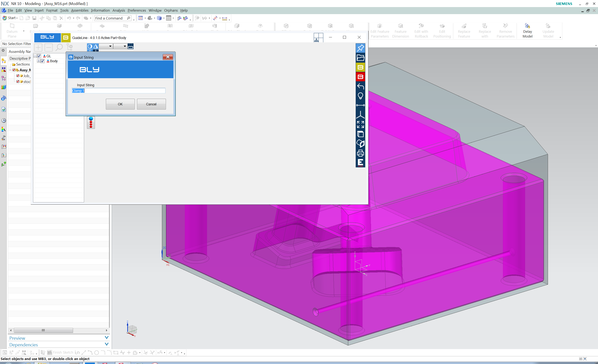Collapse the GL node in GuideLine tree
The image size is (598, 364).
35,56
